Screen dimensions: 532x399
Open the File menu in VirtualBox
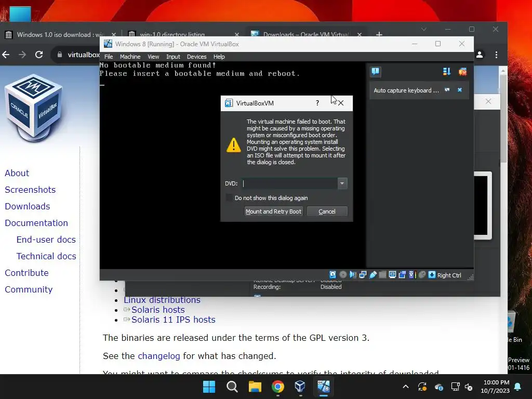tap(109, 57)
